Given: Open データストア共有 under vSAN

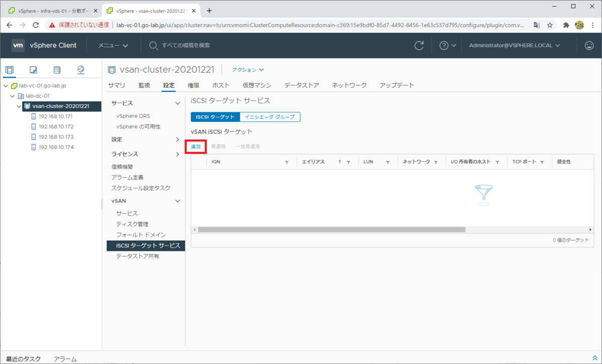Looking at the screenshot, I should point(137,256).
